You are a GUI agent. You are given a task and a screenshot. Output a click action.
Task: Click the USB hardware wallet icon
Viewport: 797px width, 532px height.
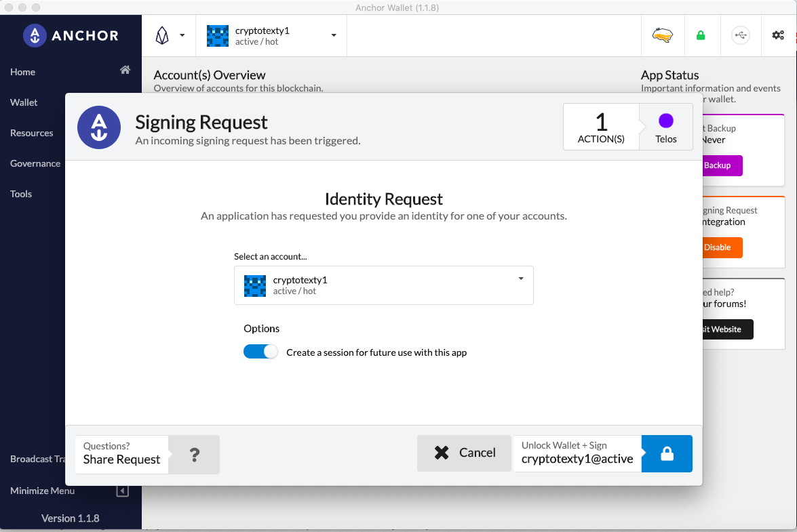click(x=741, y=35)
